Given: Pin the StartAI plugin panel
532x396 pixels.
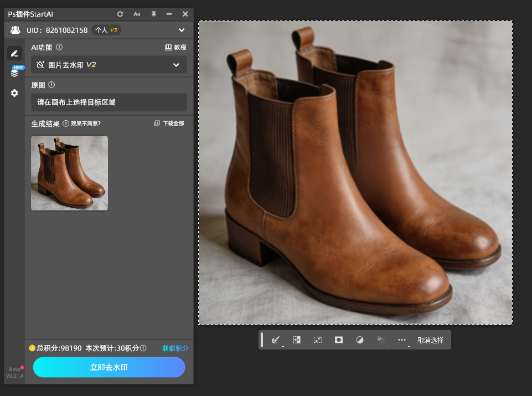Looking at the screenshot, I should pyautogui.click(x=153, y=14).
